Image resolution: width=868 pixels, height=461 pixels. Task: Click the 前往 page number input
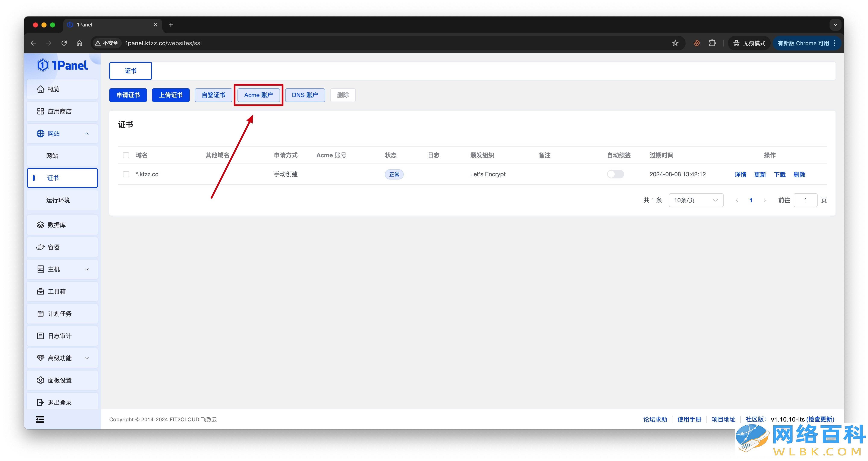pos(805,200)
